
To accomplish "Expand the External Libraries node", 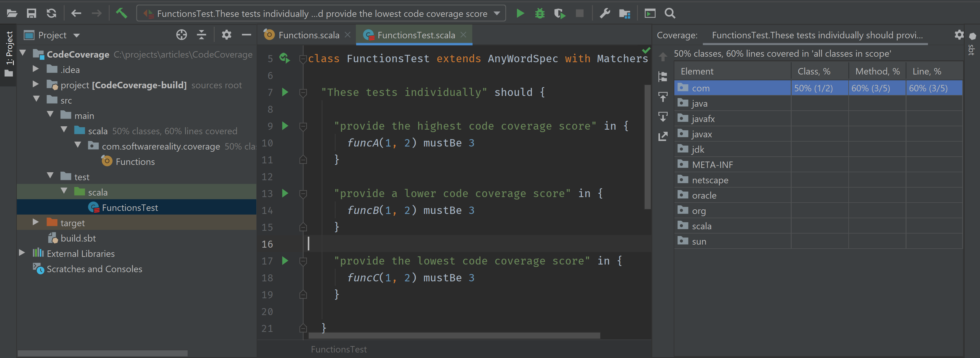I will pyautogui.click(x=22, y=253).
